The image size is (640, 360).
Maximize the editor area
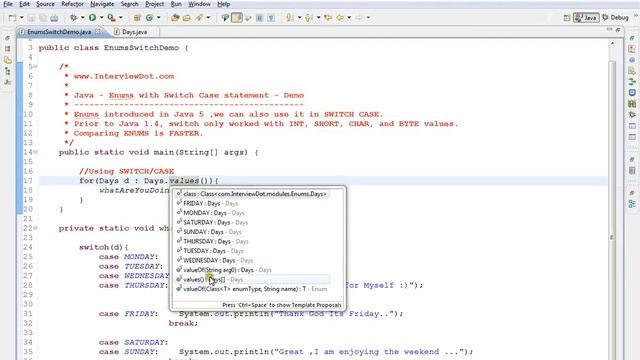click(618, 30)
